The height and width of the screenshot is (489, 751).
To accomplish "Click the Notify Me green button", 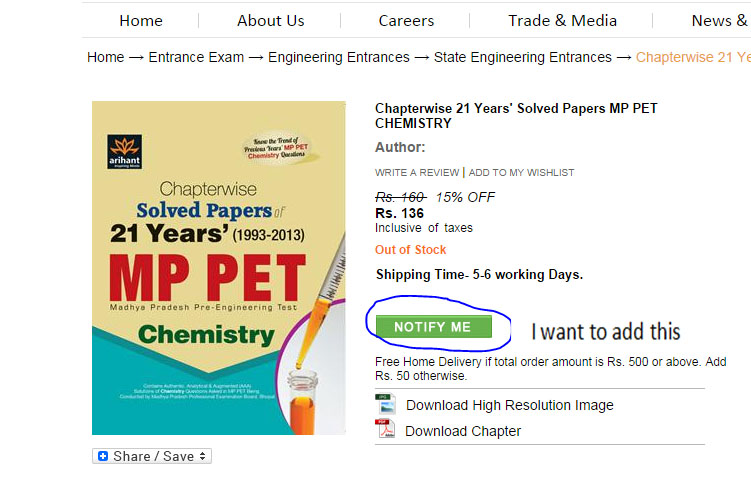I will coord(433,327).
